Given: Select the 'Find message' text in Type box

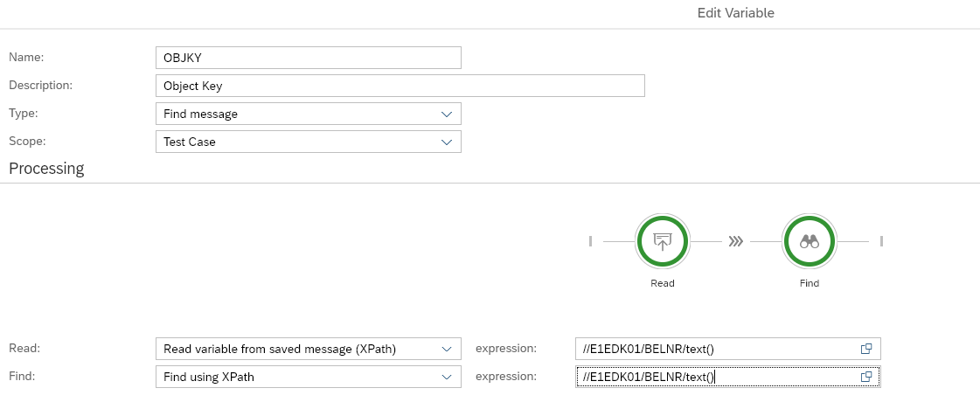Looking at the screenshot, I should click(200, 114).
